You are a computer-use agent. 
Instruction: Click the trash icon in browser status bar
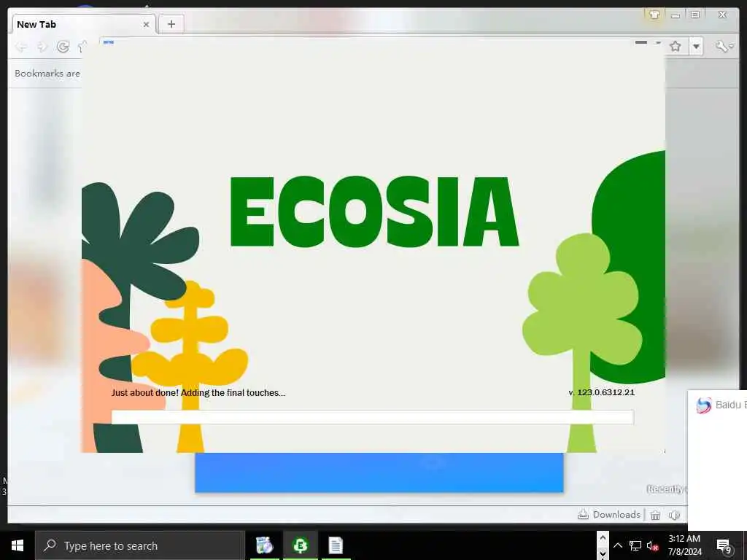click(656, 515)
